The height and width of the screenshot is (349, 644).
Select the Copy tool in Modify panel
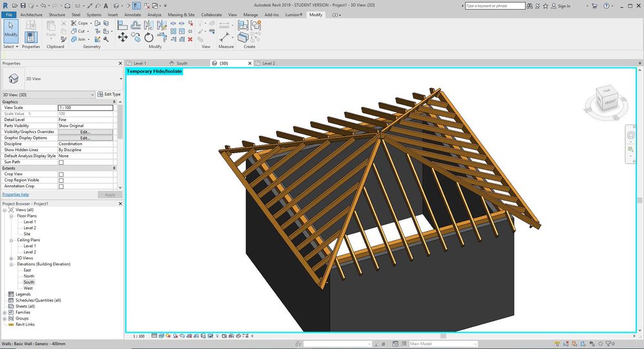(135, 38)
